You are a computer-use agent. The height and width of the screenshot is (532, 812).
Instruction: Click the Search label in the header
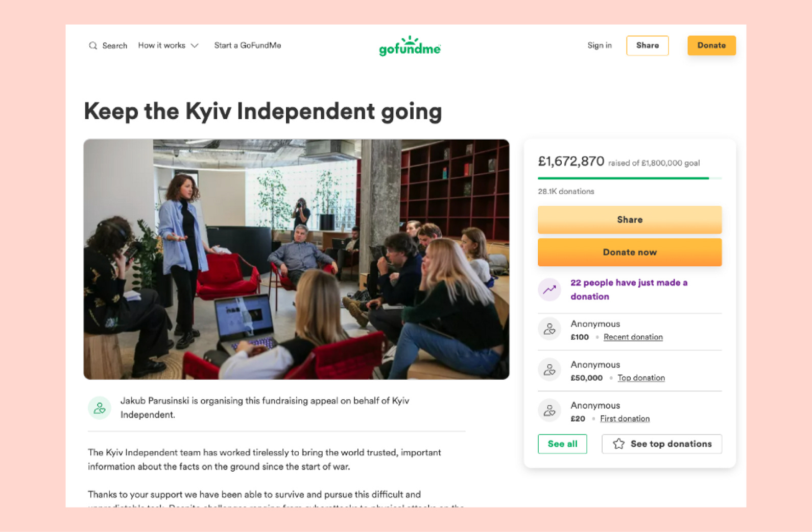[x=115, y=45]
